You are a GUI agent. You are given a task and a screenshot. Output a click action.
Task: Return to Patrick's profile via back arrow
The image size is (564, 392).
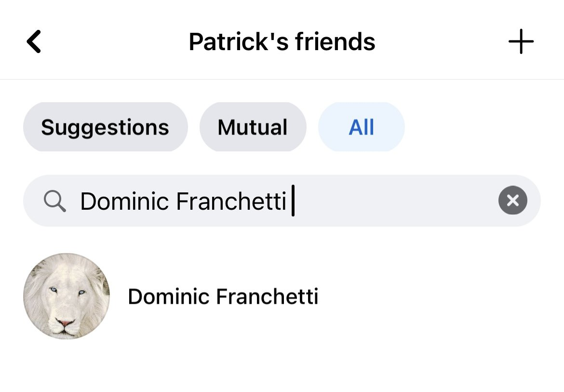click(x=34, y=42)
